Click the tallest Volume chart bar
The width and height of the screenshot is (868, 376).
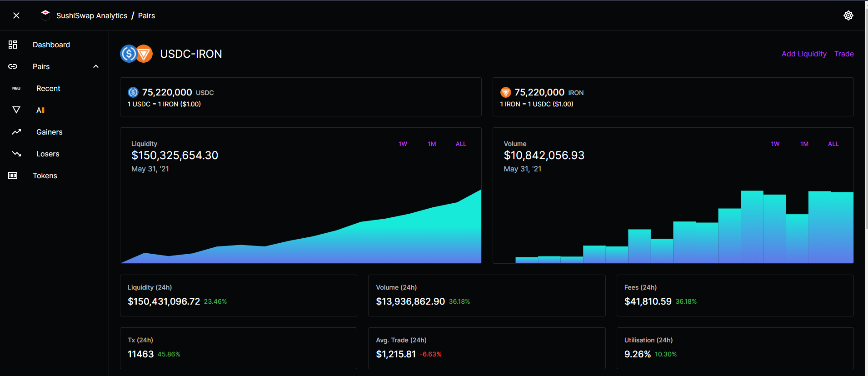pos(752,227)
